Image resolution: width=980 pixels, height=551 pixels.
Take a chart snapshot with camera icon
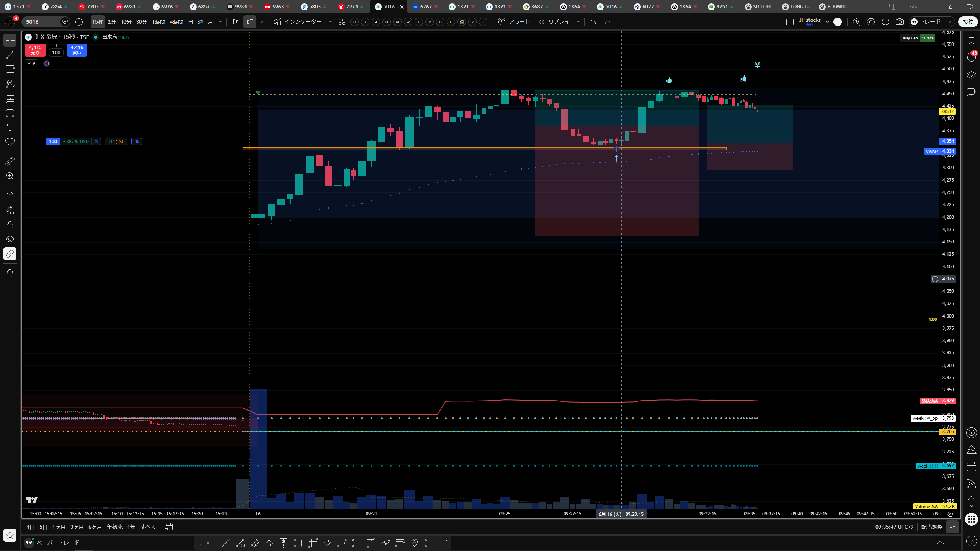900,22
